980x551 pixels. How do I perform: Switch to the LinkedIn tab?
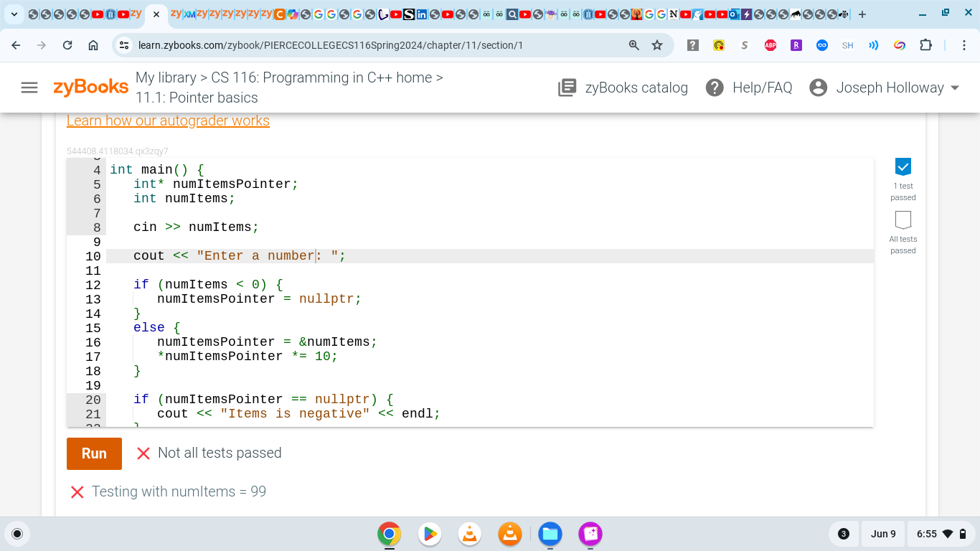(421, 14)
